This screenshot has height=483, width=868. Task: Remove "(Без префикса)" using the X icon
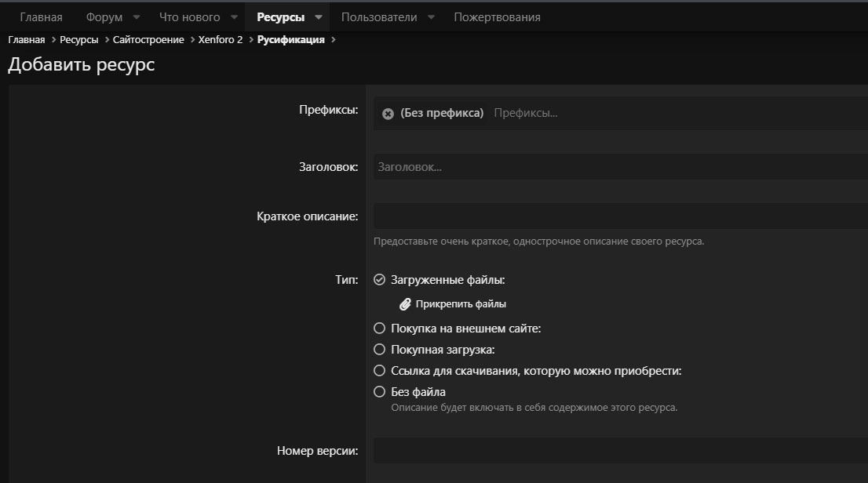click(x=388, y=113)
